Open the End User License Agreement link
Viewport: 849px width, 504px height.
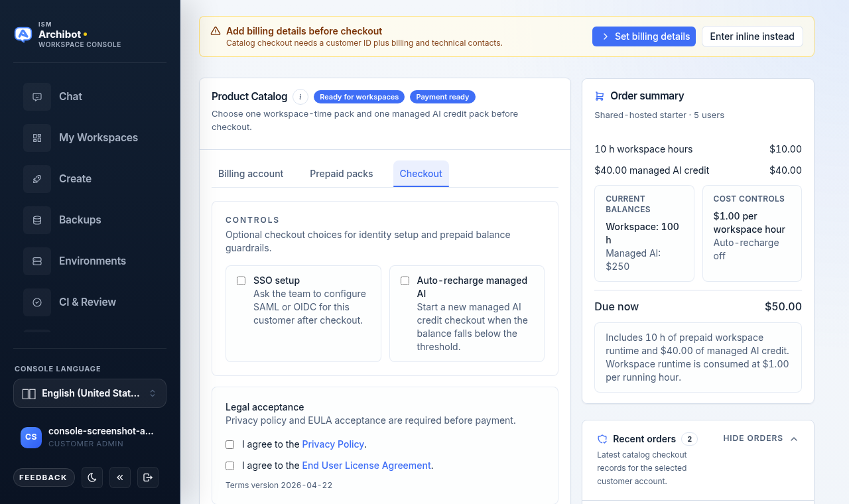(x=366, y=466)
